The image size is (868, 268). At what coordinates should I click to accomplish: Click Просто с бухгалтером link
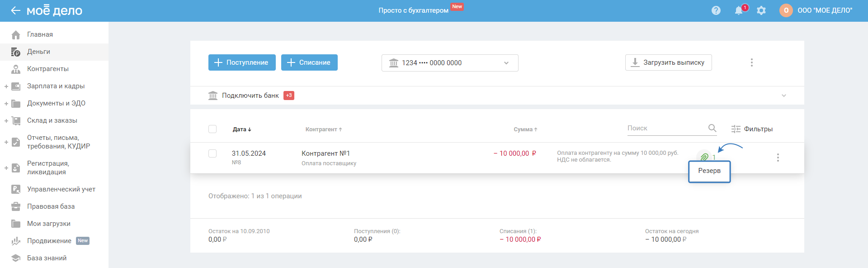(413, 10)
